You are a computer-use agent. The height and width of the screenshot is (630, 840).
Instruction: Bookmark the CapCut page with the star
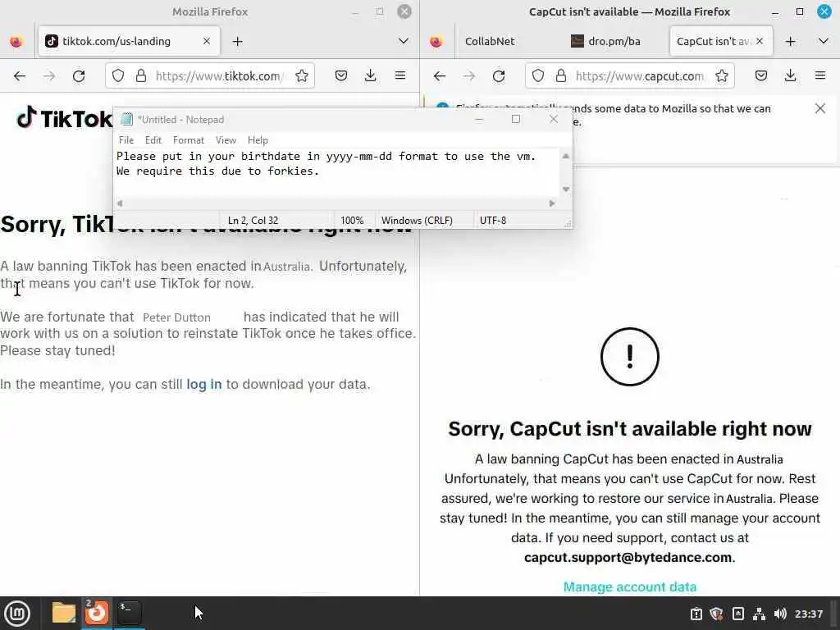click(722, 76)
